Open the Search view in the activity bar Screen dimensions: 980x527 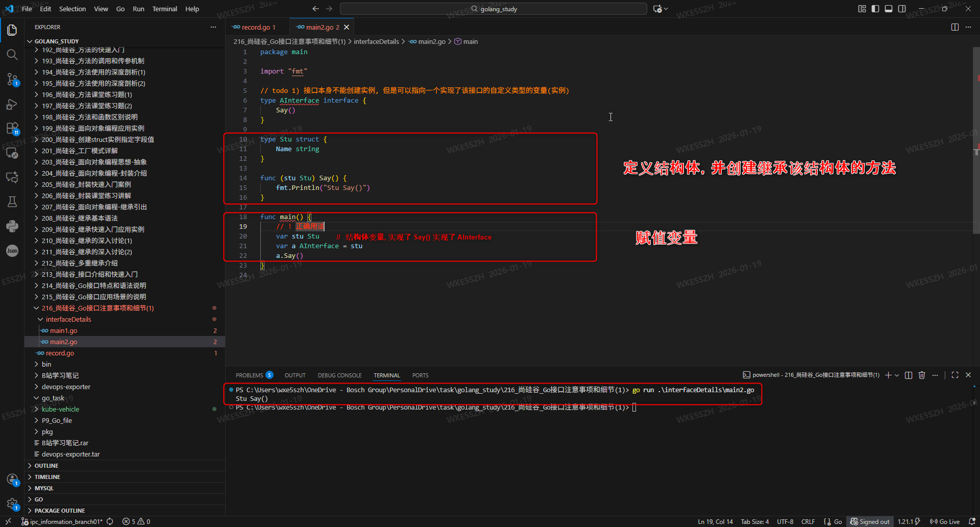point(12,55)
